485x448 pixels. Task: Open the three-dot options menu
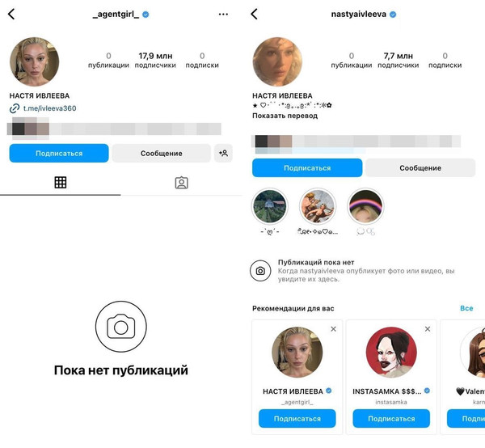pyautogui.click(x=223, y=15)
